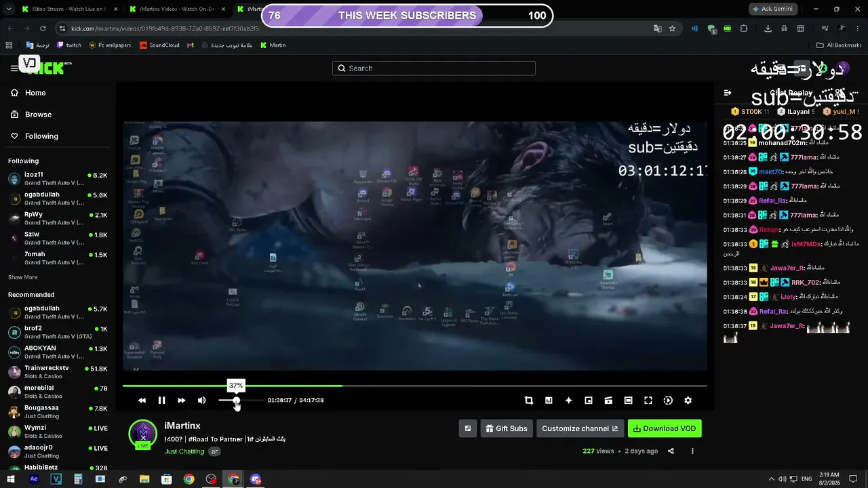Toggle the Kick sidebar hamburger menu
This screenshot has width=868, height=488.
click(14, 68)
